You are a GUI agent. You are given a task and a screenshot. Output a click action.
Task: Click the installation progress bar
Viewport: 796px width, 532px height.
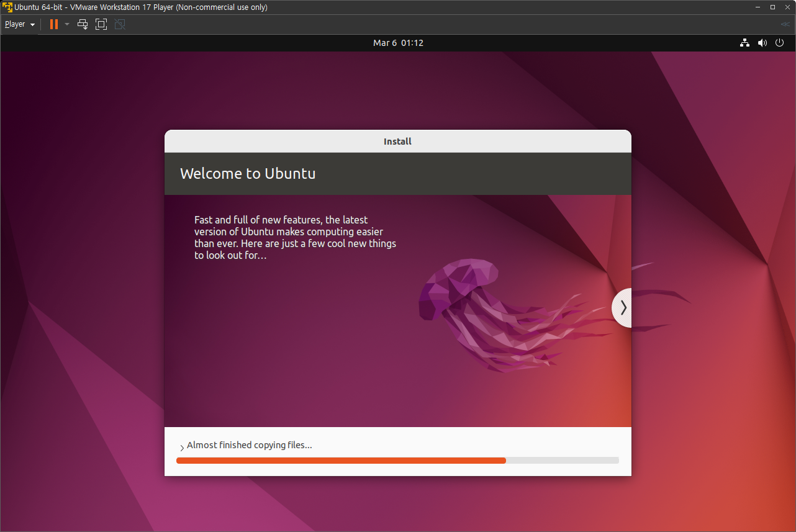click(397, 461)
